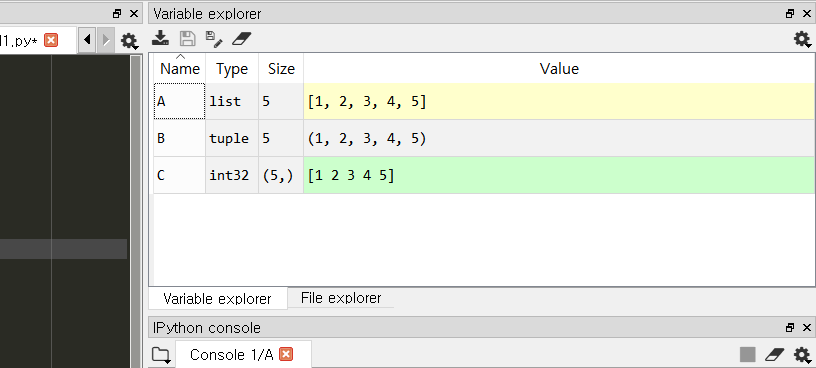This screenshot has width=816, height=368.
Task: Open Variable explorer options gear
Action: point(801,39)
